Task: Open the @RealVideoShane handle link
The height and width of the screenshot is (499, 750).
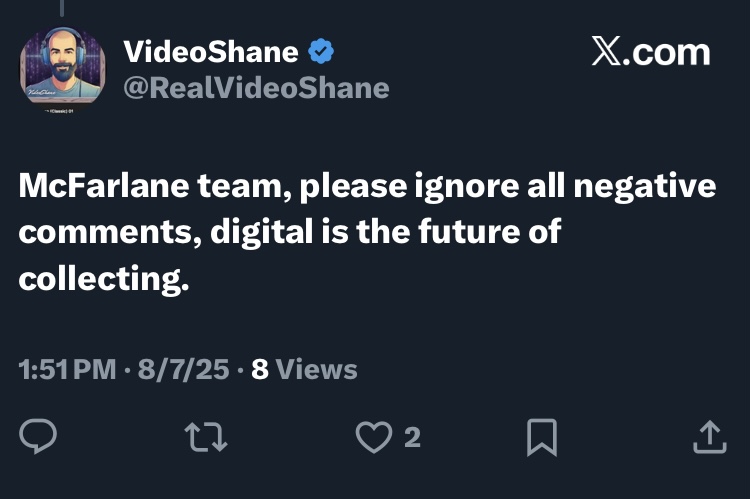Action: click(255, 88)
